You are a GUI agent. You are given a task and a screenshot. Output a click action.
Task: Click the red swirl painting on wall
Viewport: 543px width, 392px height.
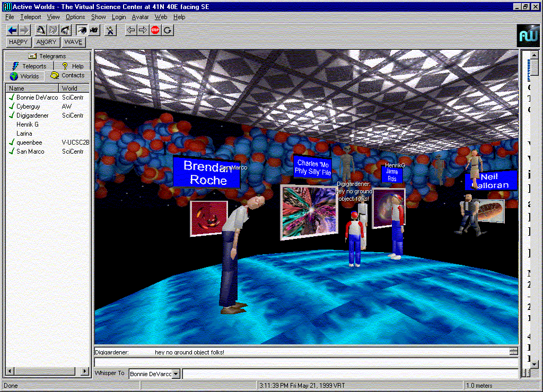[x=209, y=219]
